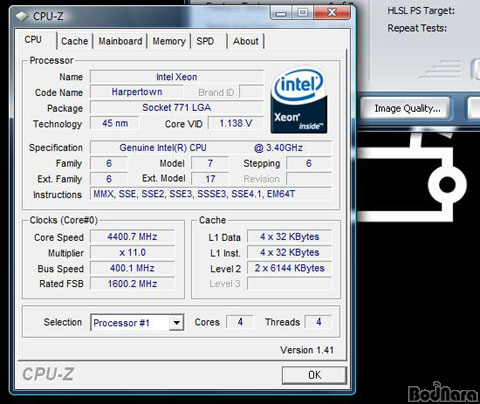Open the Mainboard tab

(x=120, y=41)
